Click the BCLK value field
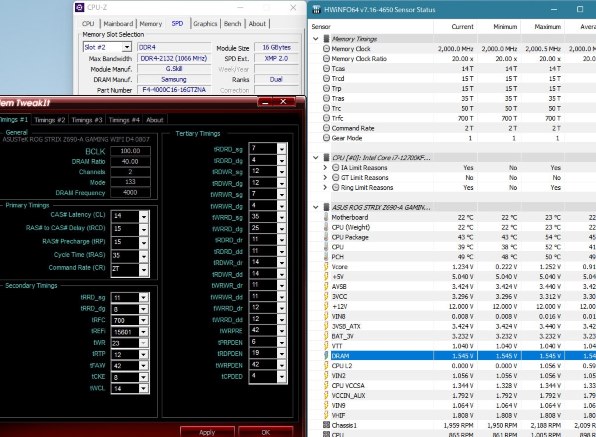 130,151
